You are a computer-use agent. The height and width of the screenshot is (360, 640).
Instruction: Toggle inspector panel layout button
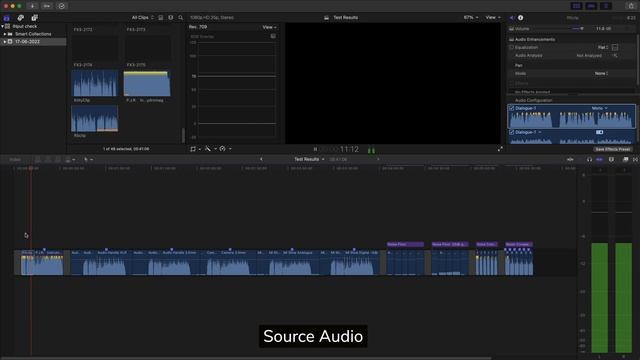pyautogui.click(x=606, y=6)
